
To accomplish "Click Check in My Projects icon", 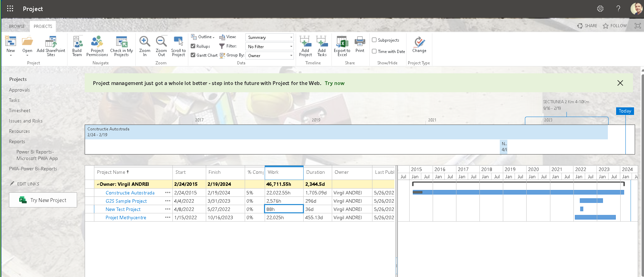I will coord(122,42).
